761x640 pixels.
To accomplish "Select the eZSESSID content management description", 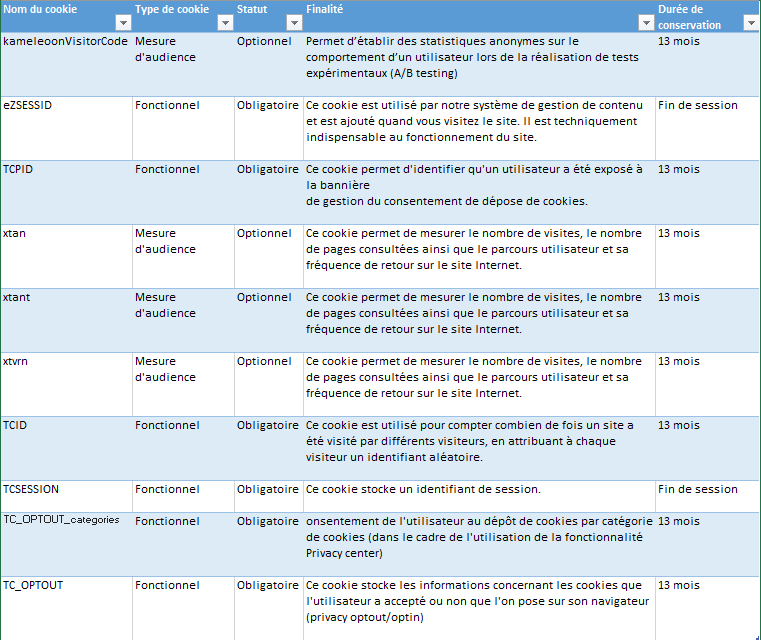I will pyautogui.click(x=480, y=128).
